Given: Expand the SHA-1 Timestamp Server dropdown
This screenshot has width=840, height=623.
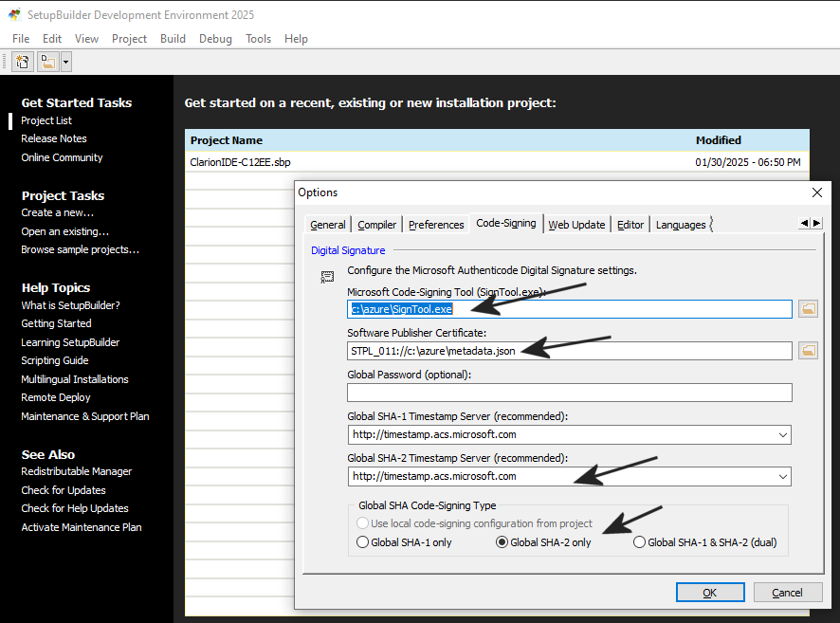Looking at the screenshot, I should (782, 435).
